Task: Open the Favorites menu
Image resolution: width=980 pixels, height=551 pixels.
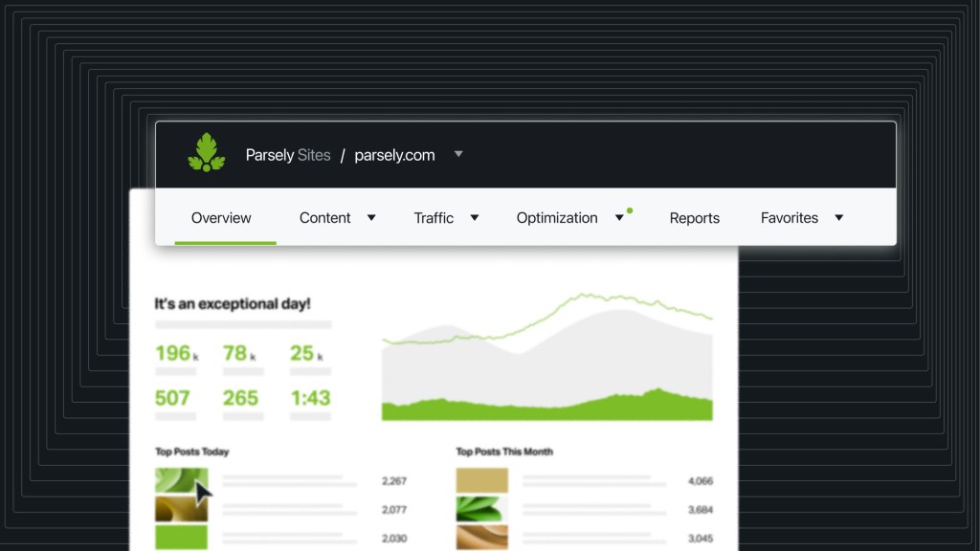Action: (x=789, y=218)
